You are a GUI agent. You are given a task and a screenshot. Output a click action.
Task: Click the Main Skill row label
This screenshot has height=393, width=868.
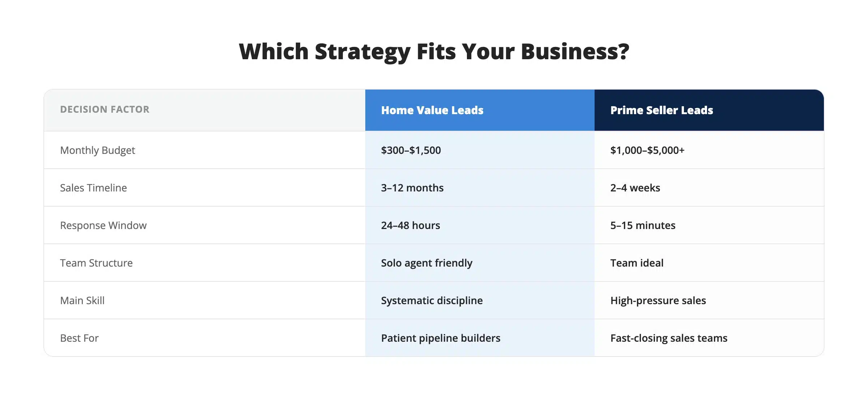click(82, 301)
